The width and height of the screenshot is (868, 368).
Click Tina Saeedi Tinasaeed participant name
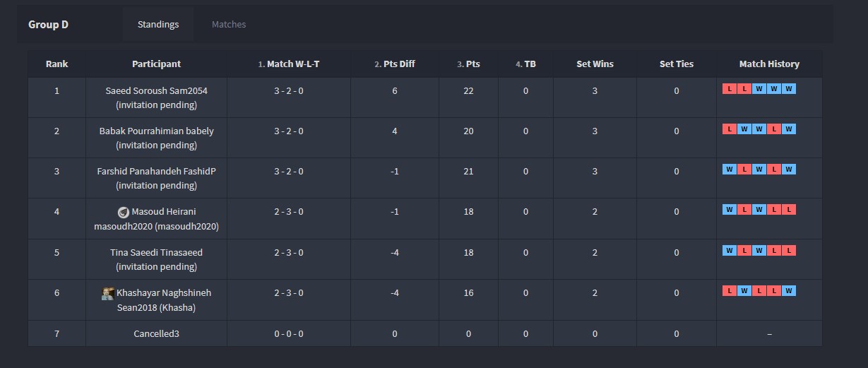[156, 253]
